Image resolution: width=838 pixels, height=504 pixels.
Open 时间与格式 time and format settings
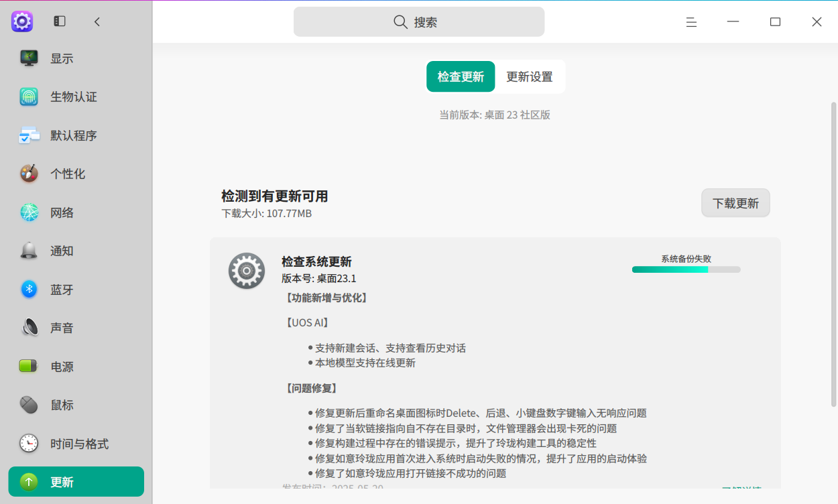pos(76,444)
